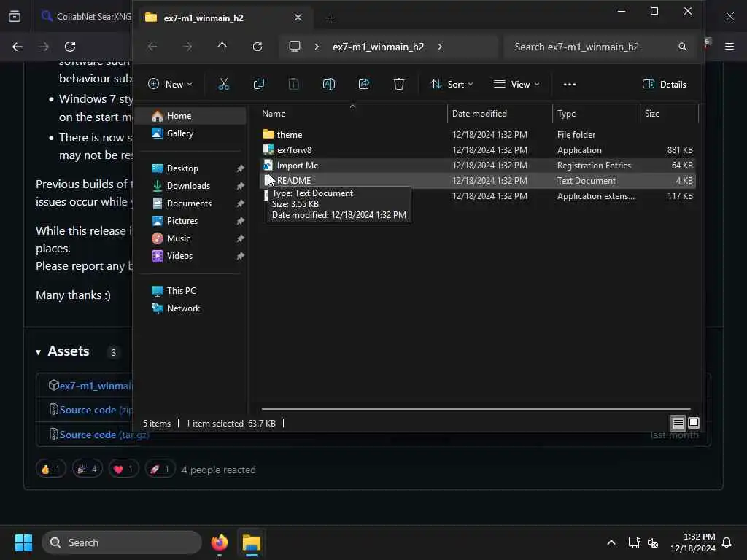The height and width of the screenshot is (560, 747).
Task: Click the Search ex7-m1_winmain_h2 field
Action: click(x=601, y=47)
